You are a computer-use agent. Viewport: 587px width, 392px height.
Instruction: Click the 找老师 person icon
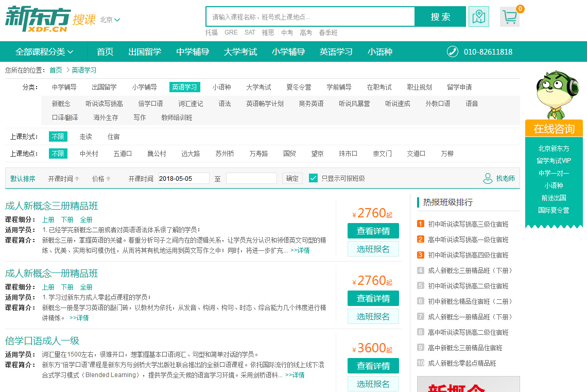click(x=488, y=179)
